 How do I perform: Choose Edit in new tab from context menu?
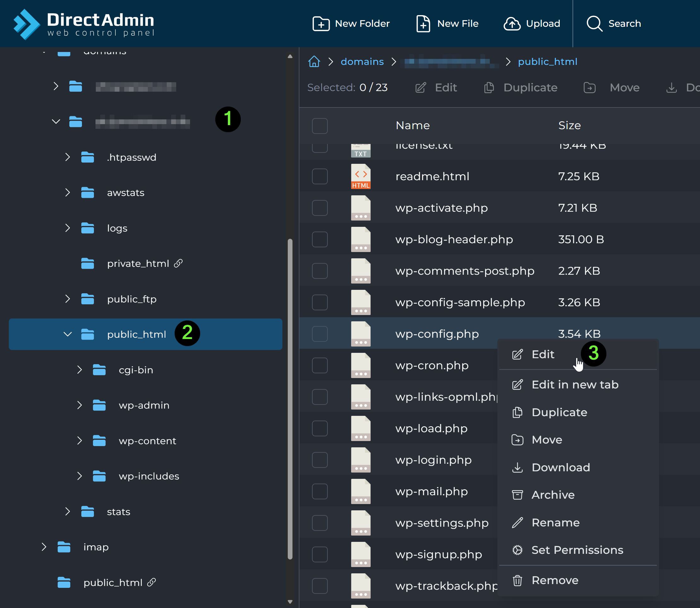click(x=575, y=385)
